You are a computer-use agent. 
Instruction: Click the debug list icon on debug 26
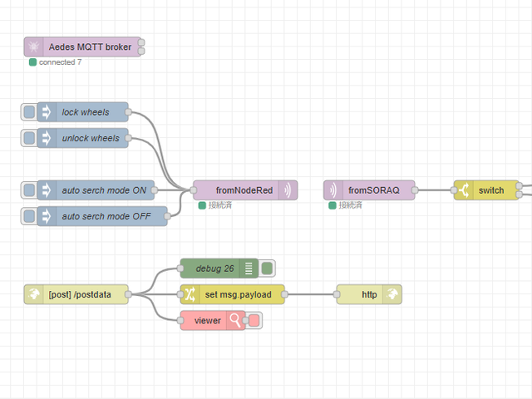[249, 268]
